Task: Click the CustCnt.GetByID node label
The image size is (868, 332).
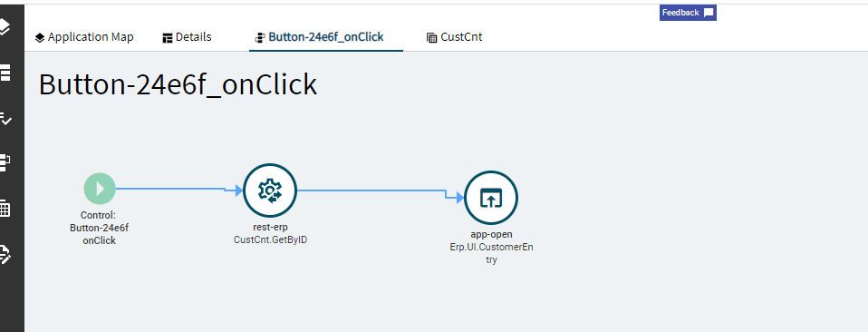Action: click(270, 240)
